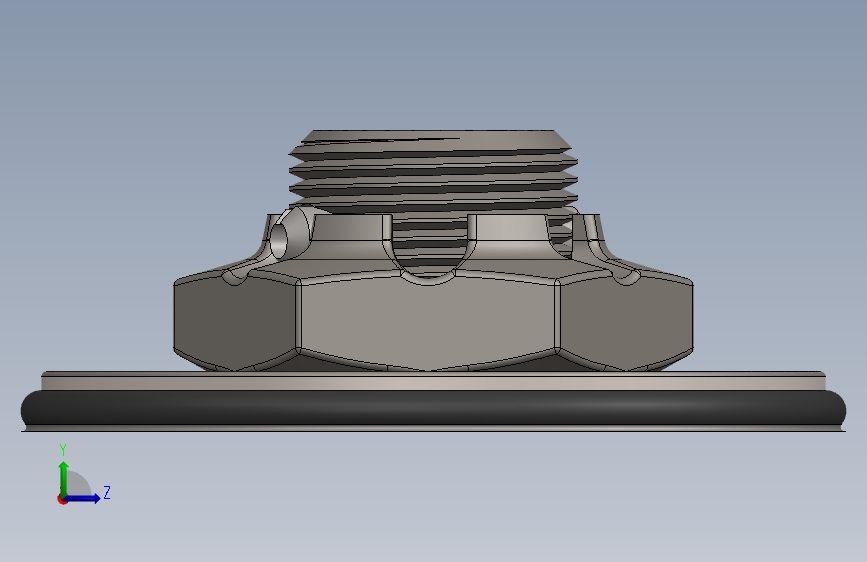Select the threaded stud on the model
This screenshot has height=562, width=867.
coord(433,170)
